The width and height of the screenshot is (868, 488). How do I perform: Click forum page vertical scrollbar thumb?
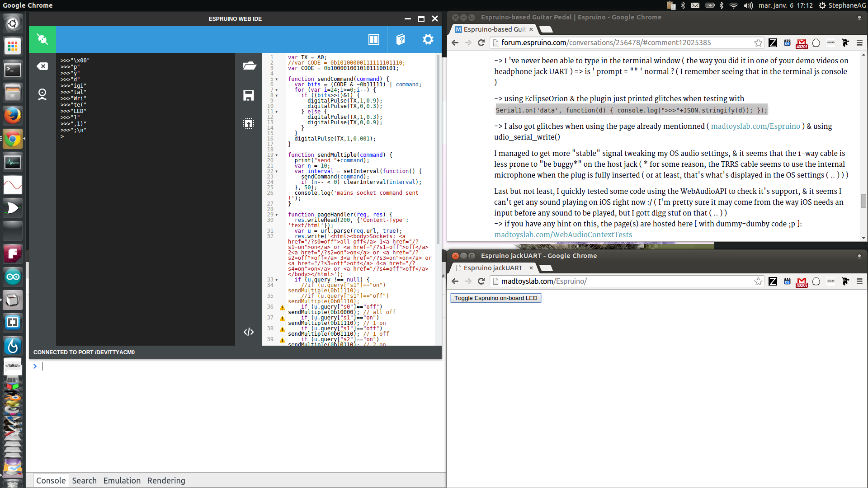pyautogui.click(x=863, y=201)
